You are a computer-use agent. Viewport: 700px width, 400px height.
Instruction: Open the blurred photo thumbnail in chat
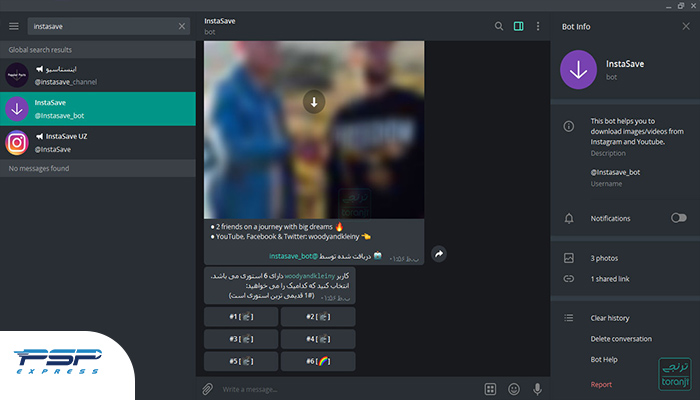(x=314, y=130)
